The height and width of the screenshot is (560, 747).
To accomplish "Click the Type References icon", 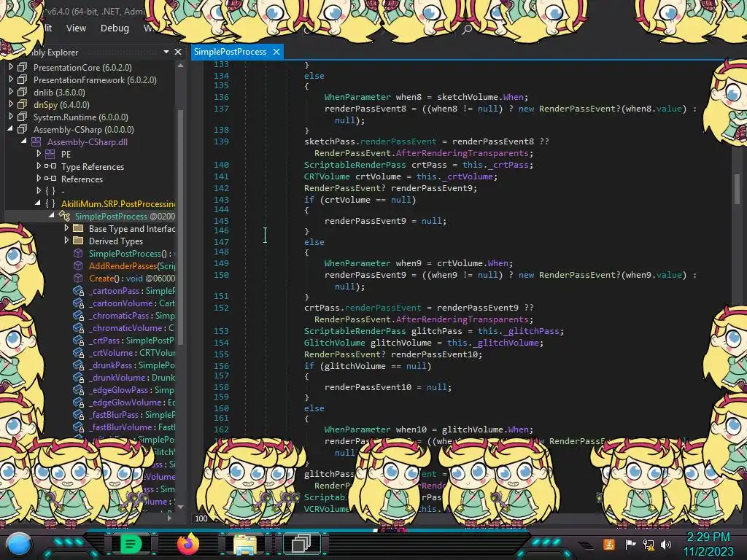I will click(x=50, y=166).
